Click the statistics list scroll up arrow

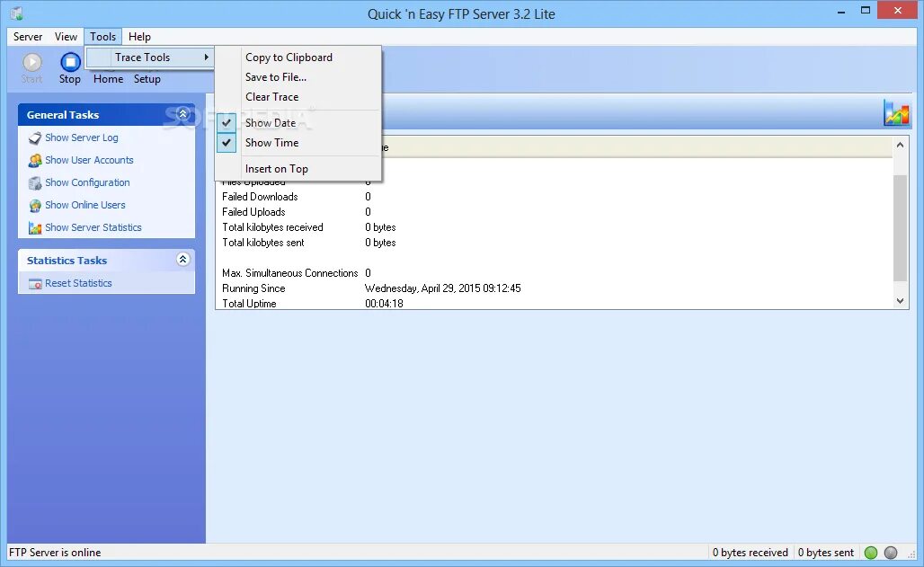pos(900,145)
